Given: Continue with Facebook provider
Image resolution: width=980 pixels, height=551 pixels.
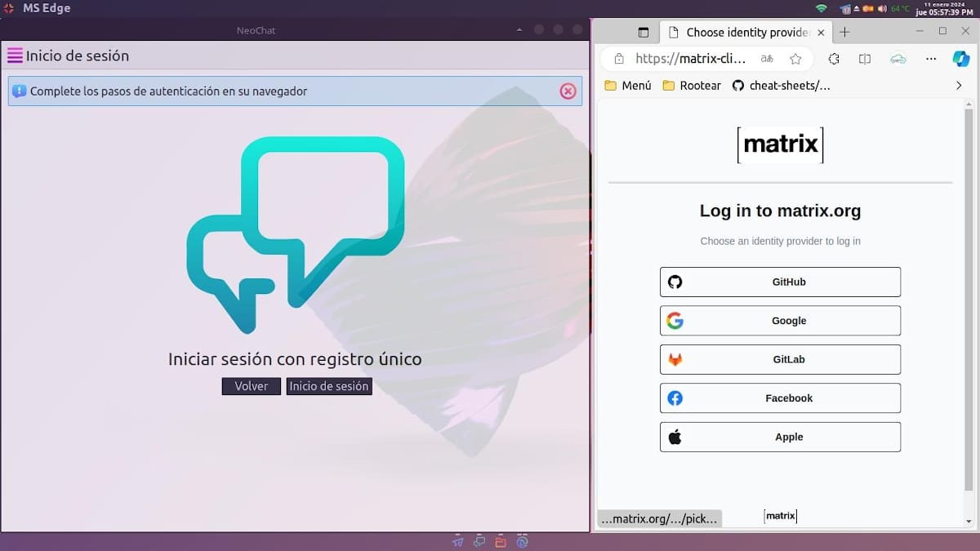Looking at the screenshot, I should [780, 398].
